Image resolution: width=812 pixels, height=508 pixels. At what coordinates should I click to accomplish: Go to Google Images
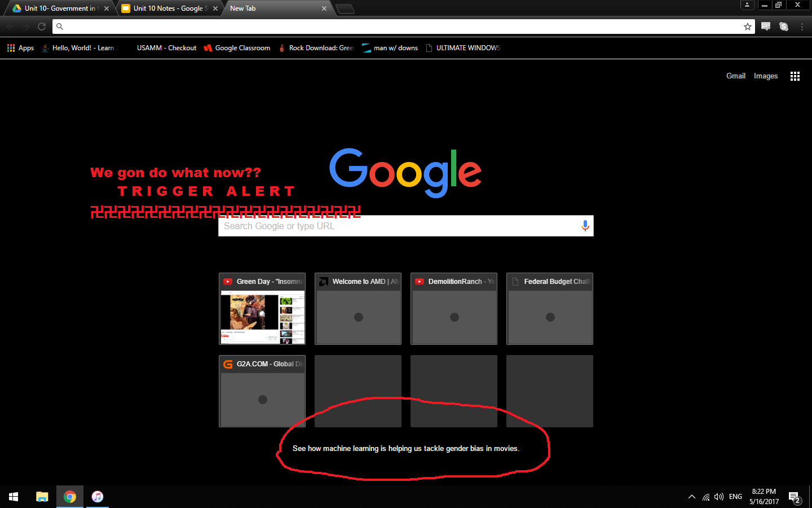tap(766, 76)
